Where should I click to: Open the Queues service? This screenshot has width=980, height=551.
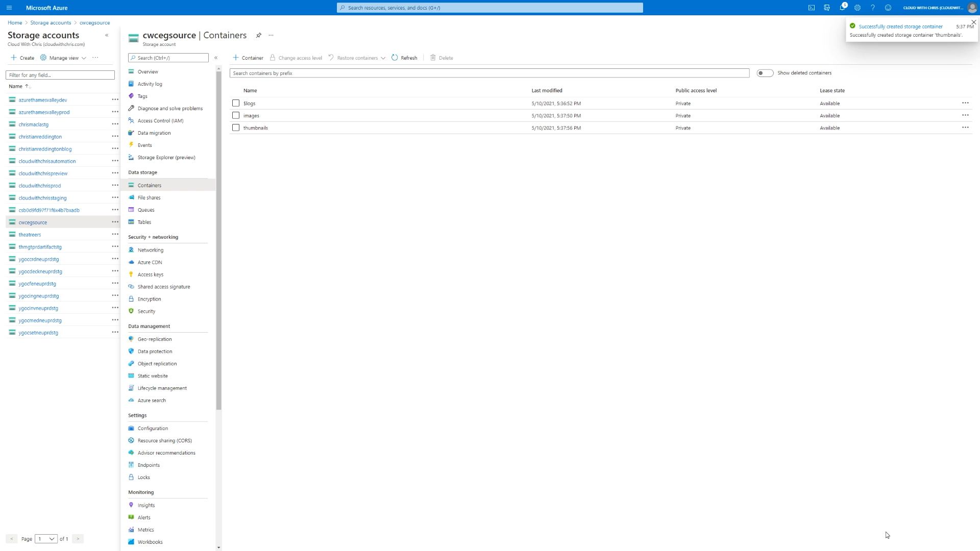(x=146, y=210)
